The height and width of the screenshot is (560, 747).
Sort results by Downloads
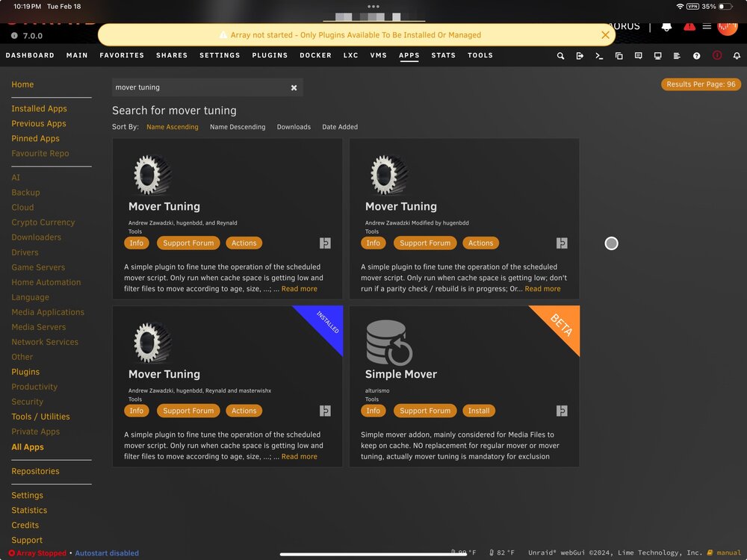click(294, 127)
